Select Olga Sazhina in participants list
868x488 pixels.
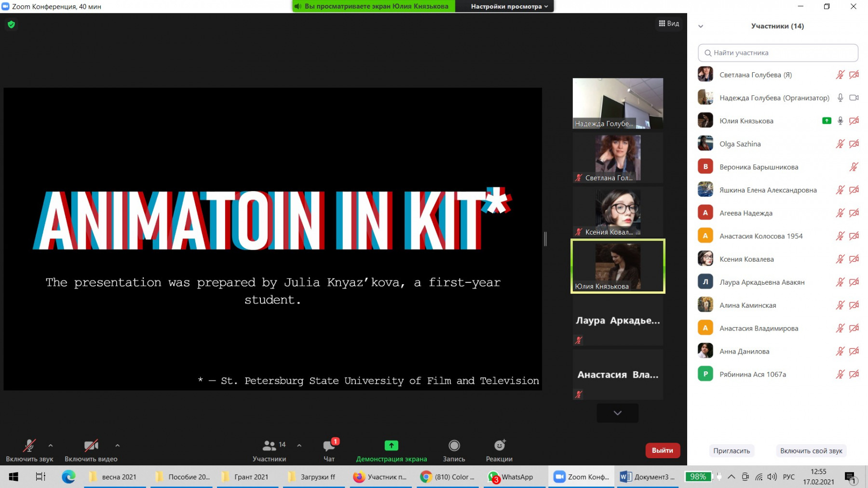(x=740, y=144)
